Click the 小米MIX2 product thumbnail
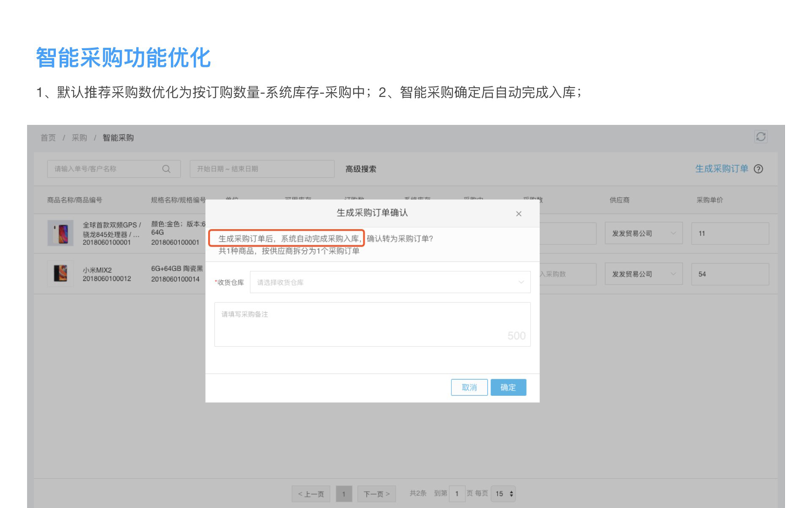This screenshot has width=812, height=508. [x=60, y=273]
